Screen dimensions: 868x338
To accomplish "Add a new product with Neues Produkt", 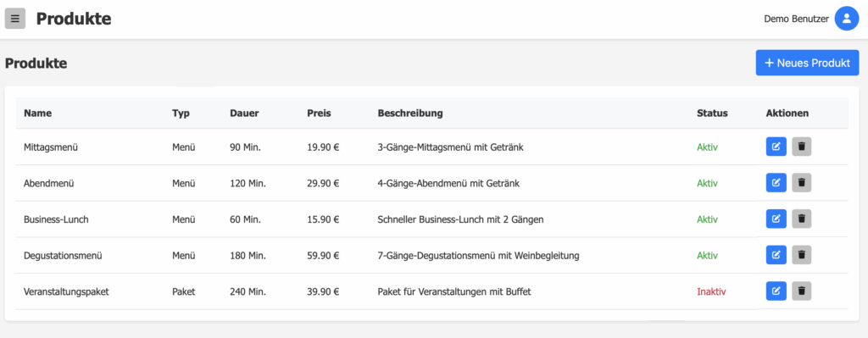I will (x=807, y=63).
